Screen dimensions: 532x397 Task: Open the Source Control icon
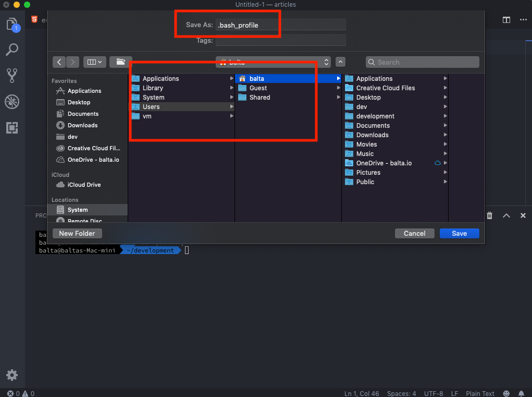12,76
